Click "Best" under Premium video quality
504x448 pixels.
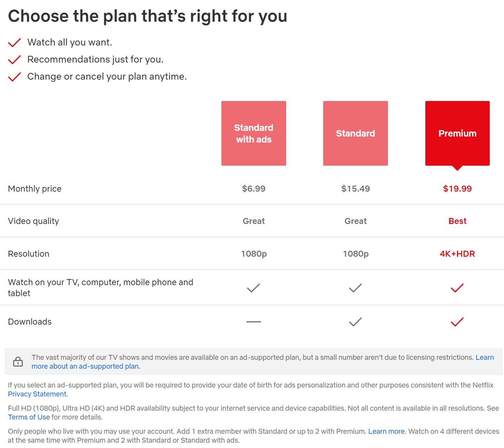pos(457,221)
